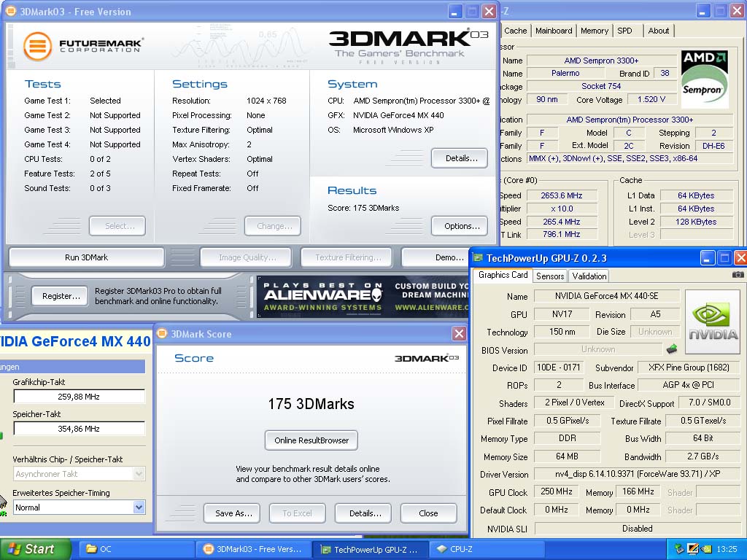Click the Speicher-Takt value field
The height and width of the screenshot is (560, 747).
point(79,429)
